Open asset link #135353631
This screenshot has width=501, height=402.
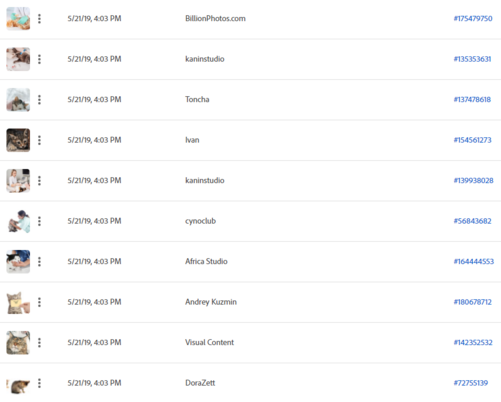(x=472, y=59)
